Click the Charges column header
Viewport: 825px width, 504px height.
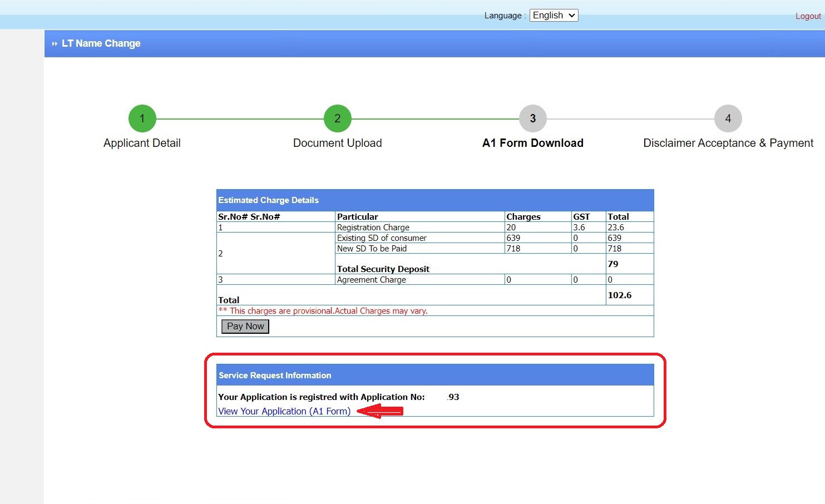pos(523,217)
